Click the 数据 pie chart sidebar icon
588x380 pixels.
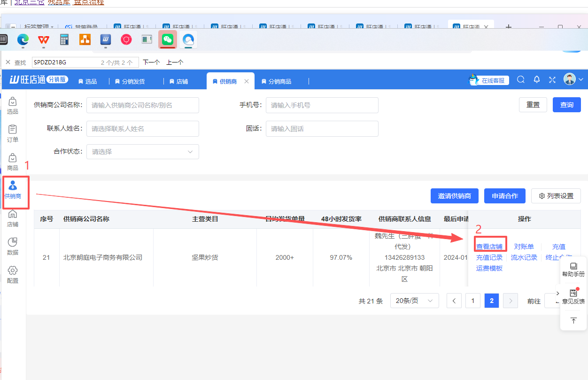(13, 246)
